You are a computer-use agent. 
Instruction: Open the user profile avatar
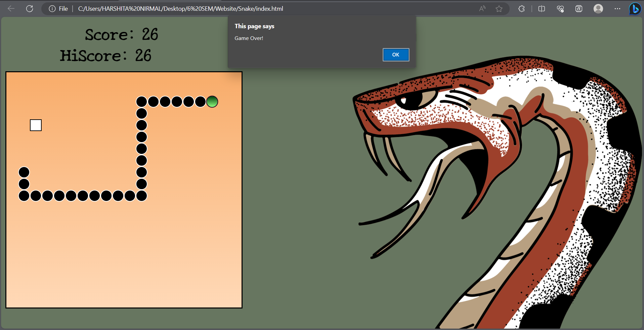pos(598,9)
